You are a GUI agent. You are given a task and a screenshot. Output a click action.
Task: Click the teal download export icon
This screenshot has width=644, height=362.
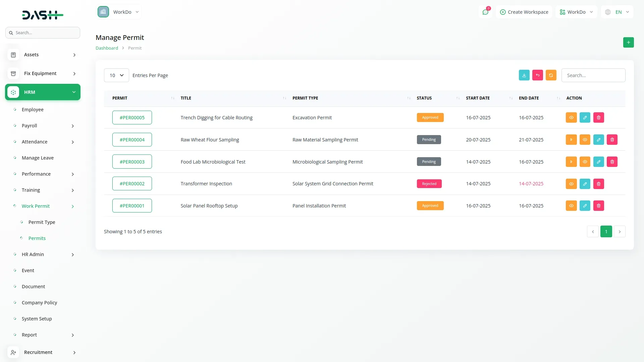(524, 75)
